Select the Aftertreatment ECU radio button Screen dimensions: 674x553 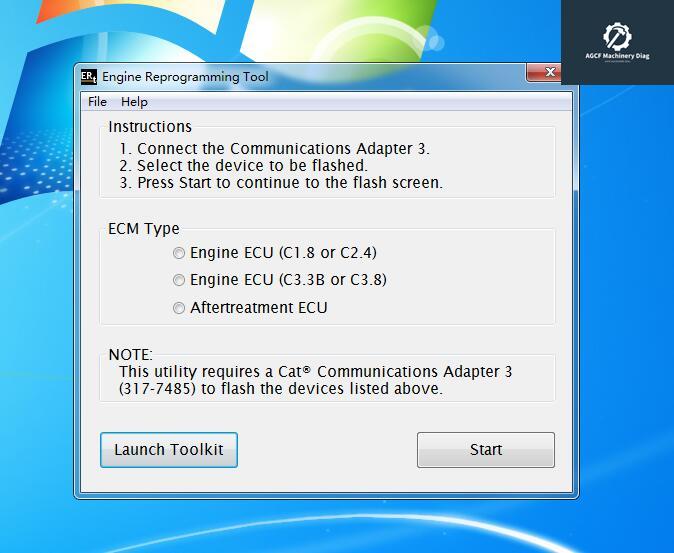[x=179, y=308]
